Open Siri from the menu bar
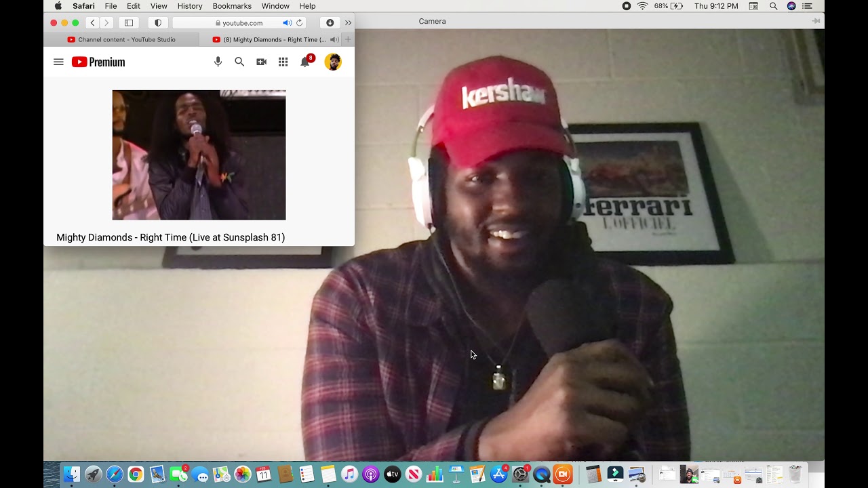 point(791,6)
